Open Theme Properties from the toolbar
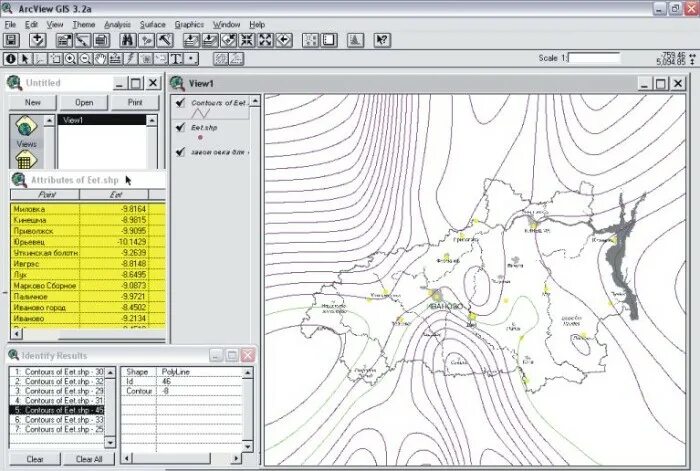700x471 pixels. point(64,40)
